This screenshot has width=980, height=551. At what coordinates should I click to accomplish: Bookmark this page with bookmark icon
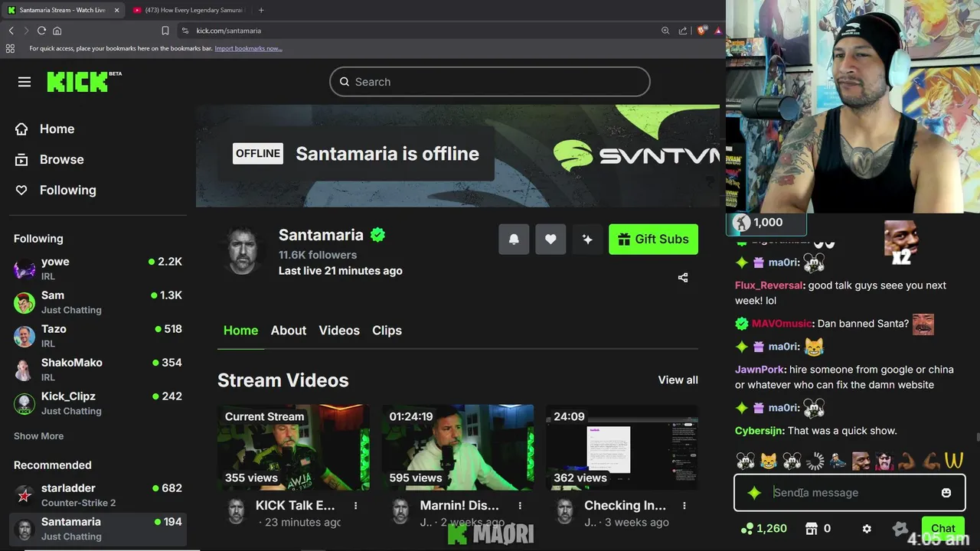(165, 31)
